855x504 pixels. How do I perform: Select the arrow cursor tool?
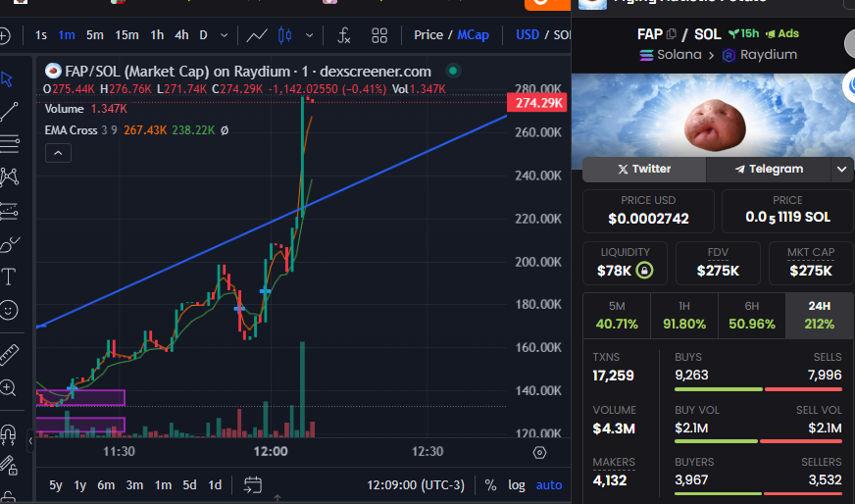coord(7,79)
